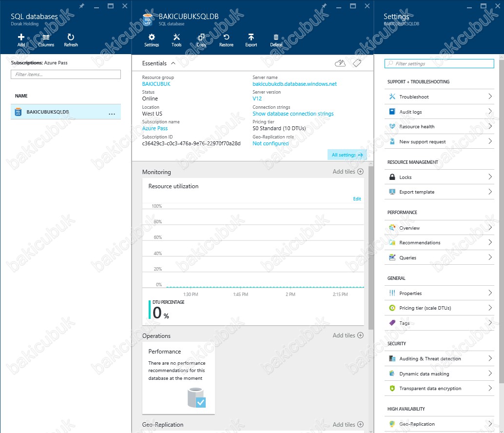This screenshot has height=433, width=504.
Task: Open the Performance recommendations tile
Action: pyautogui.click(x=178, y=378)
